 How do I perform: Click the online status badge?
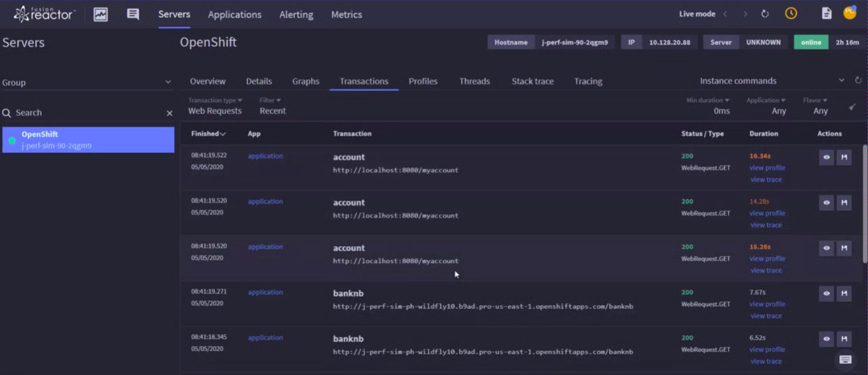[x=811, y=42]
